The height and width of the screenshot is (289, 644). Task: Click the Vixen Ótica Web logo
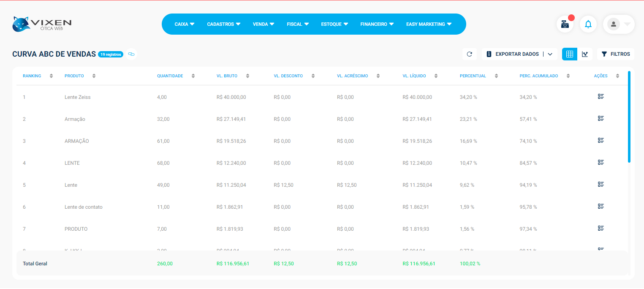[42, 24]
